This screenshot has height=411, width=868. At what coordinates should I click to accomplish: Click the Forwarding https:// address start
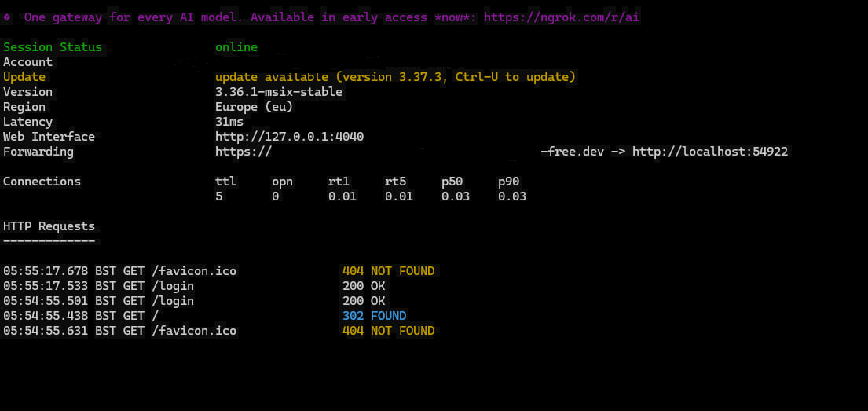244,152
